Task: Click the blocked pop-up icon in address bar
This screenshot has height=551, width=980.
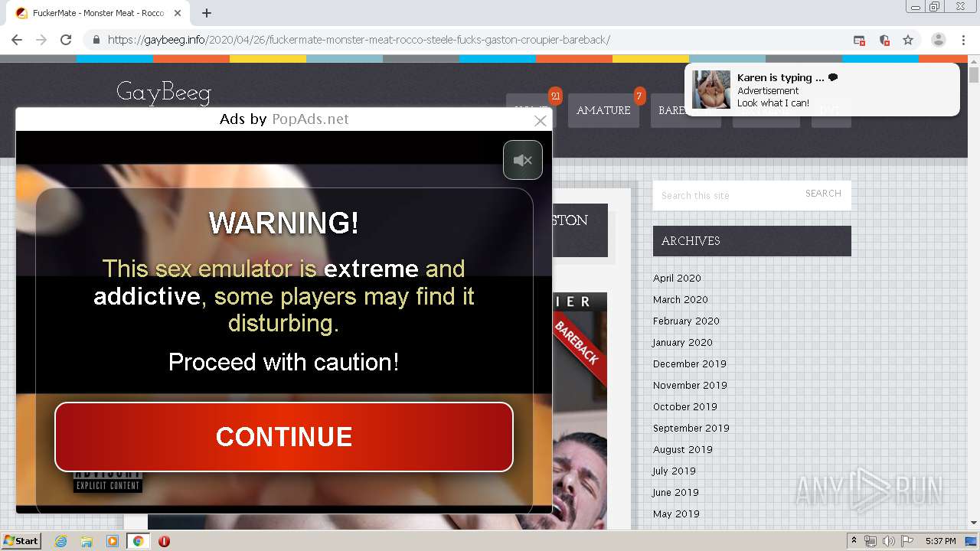Action: [859, 40]
